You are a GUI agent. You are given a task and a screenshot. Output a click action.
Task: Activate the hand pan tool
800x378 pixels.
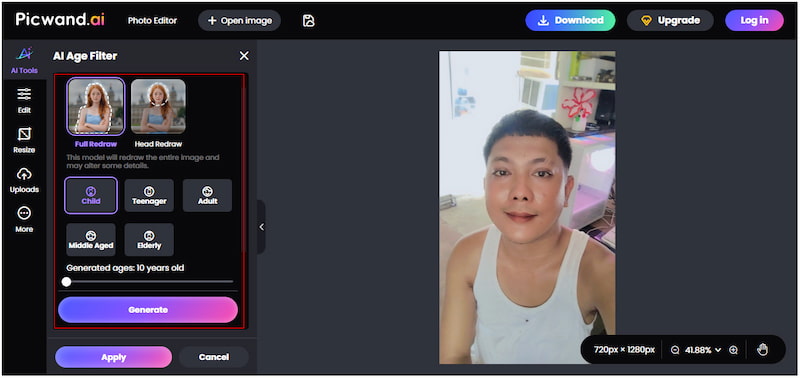click(762, 349)
